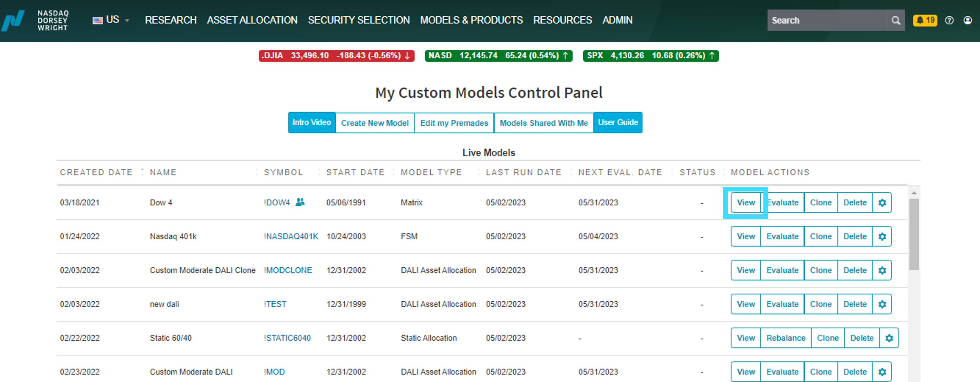980x382 pixels.
Task: Click the Nasdaq Dorsey Wright logo
Action: 35,20
